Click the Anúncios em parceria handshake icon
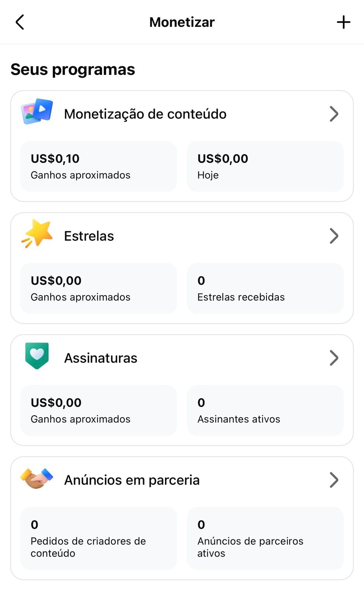Viewport: 364px width, 596px height. [x=37, y=478]
